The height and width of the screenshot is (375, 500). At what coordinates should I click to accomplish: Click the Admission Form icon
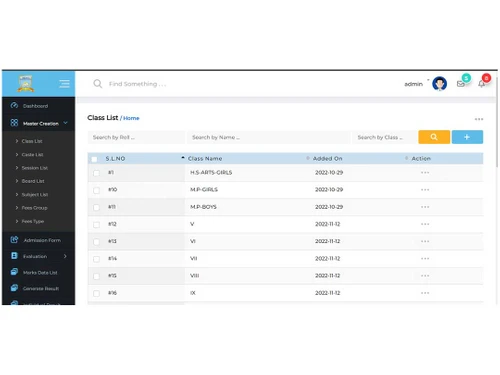coord(14,240)
